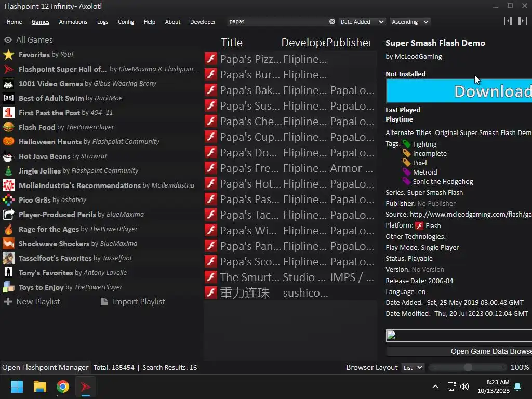Open the mcleodgaming.com source link
532x399 pixels.
471,215
